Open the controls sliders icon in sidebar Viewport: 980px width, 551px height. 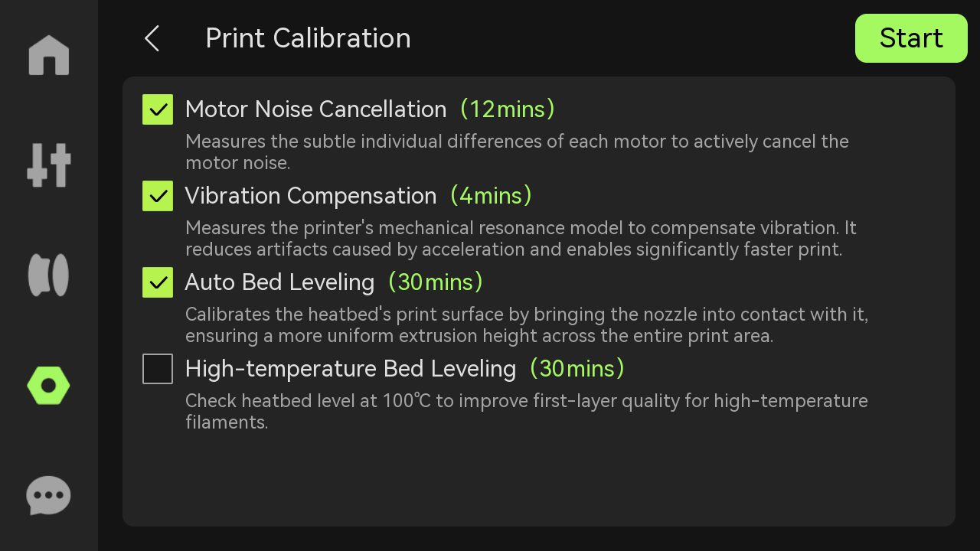click(x=49, y=165)
